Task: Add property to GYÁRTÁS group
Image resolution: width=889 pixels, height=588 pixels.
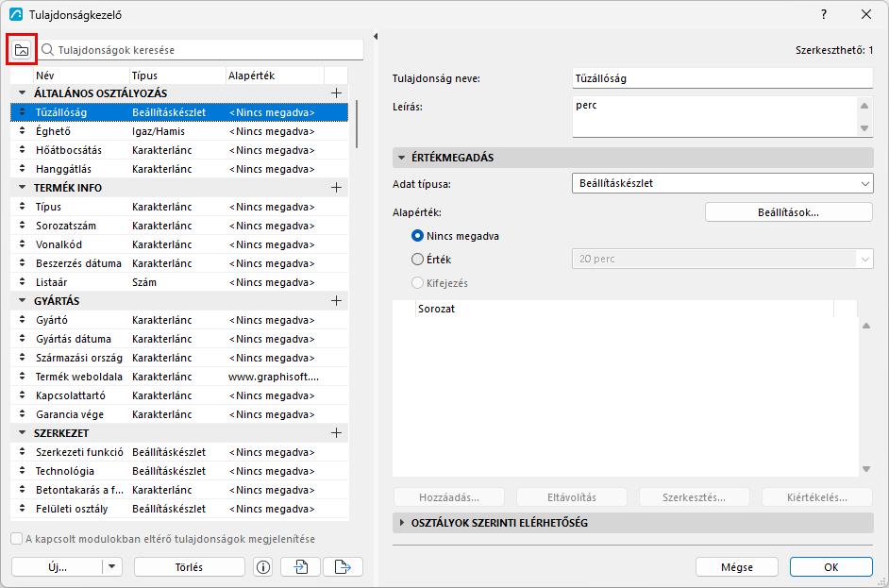Action: point(336,300)
